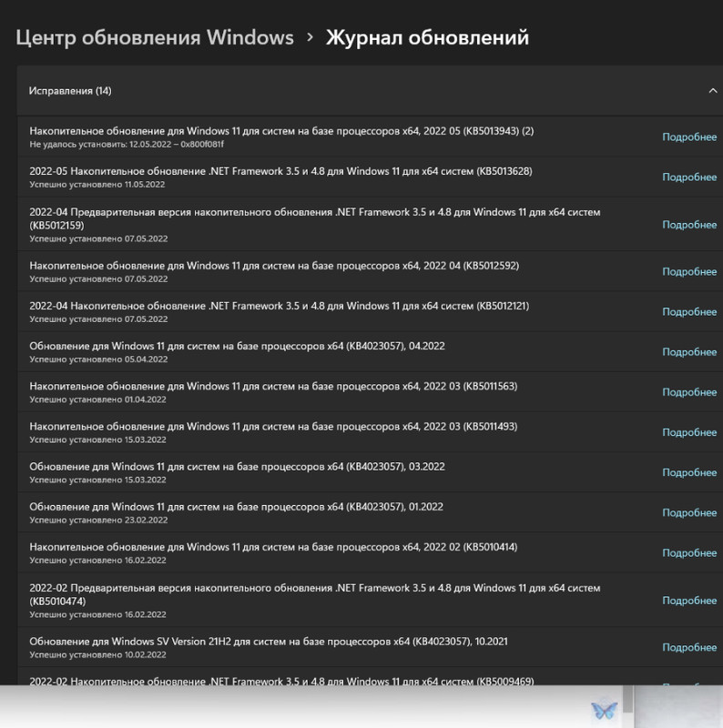Open Подробнее for .NET update KB5013628

click(689, 177)
